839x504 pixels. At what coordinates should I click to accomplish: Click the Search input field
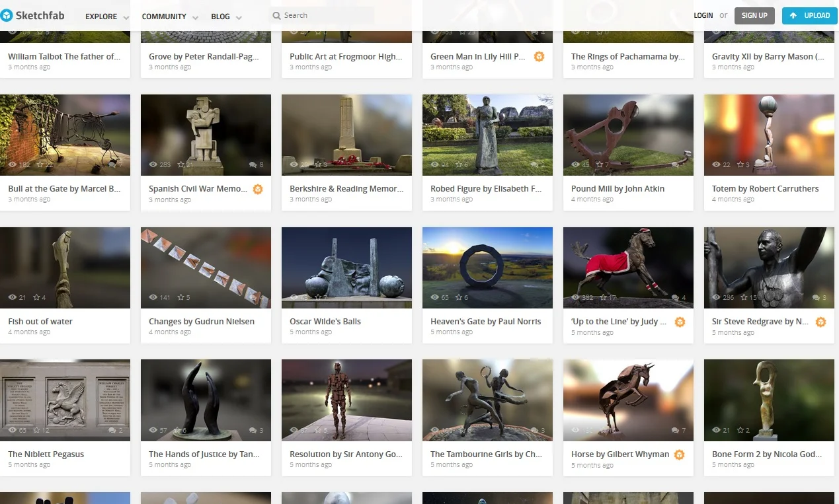(321, 15)
